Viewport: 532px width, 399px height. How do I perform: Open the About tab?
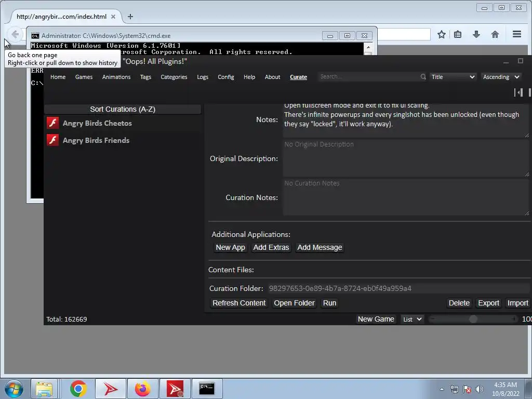point(272,77)
